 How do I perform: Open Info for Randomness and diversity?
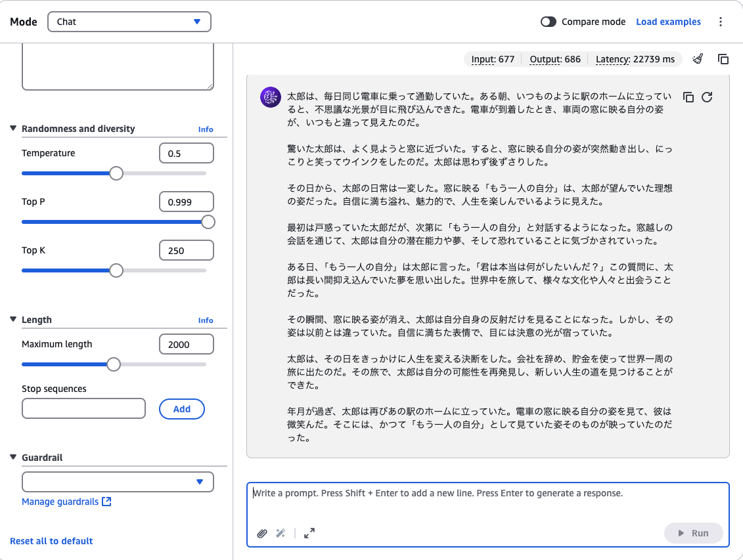(x=206, y=129)
